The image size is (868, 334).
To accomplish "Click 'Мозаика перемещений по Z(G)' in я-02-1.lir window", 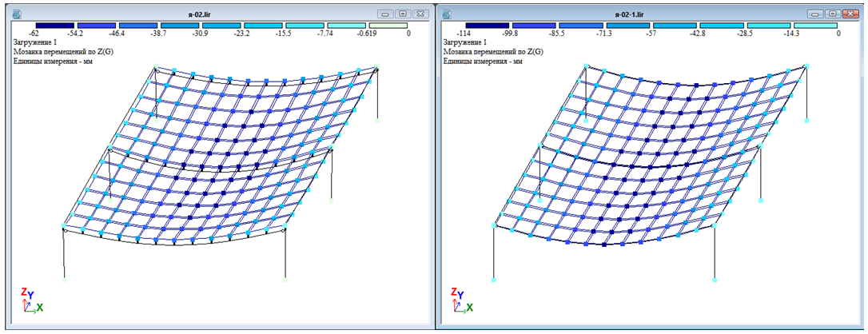I will [493, 51].
